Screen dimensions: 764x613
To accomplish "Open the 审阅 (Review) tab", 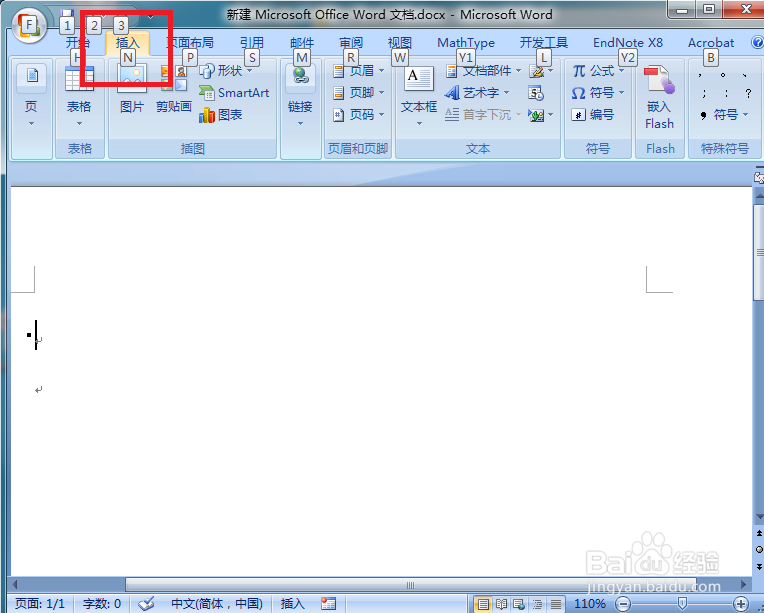I will pyautogui.click(x=351, y=43).
